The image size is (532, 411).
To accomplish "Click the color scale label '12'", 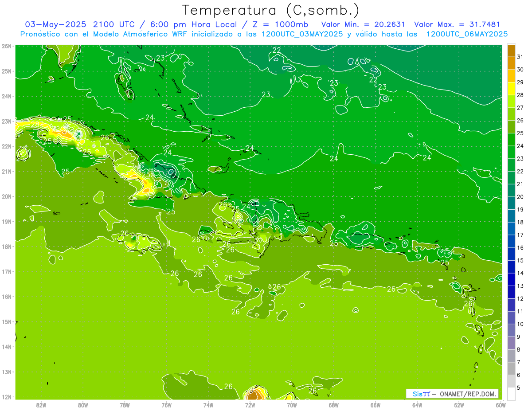I will tap(520, 298).
